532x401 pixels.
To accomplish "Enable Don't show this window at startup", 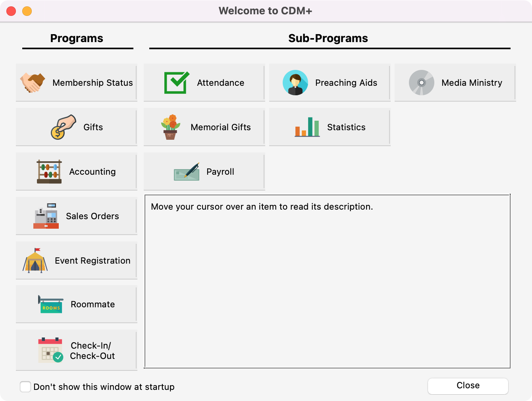I will click(x=25, y=387).
